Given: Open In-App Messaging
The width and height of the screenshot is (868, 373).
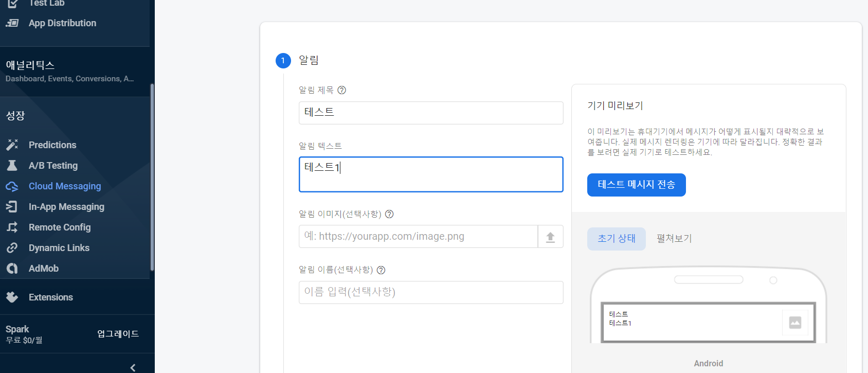Looking at the screenshot, I should [66, 207].
